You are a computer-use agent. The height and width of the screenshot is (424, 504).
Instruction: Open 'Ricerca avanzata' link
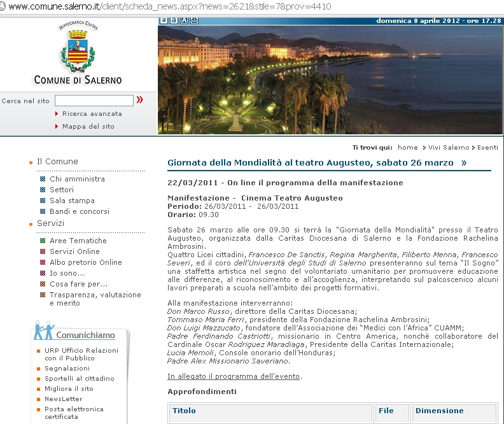[x=92, y=114]
